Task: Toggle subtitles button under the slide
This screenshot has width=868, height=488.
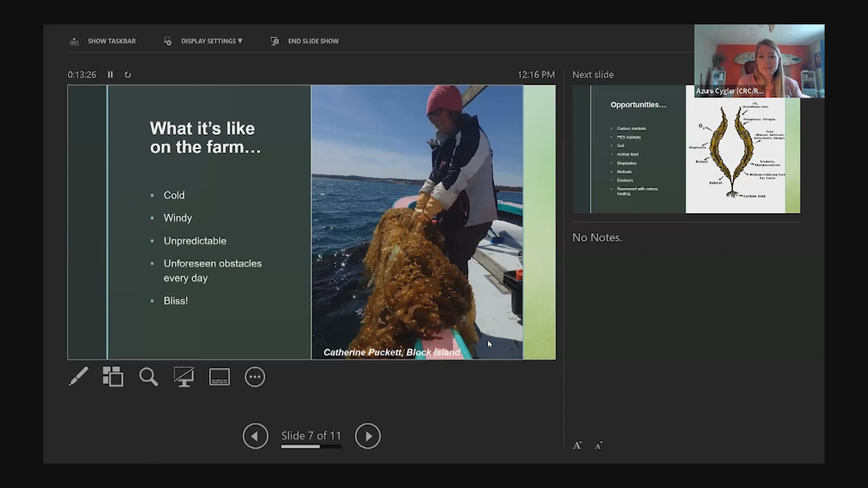Action: click(x=219, y=377)
